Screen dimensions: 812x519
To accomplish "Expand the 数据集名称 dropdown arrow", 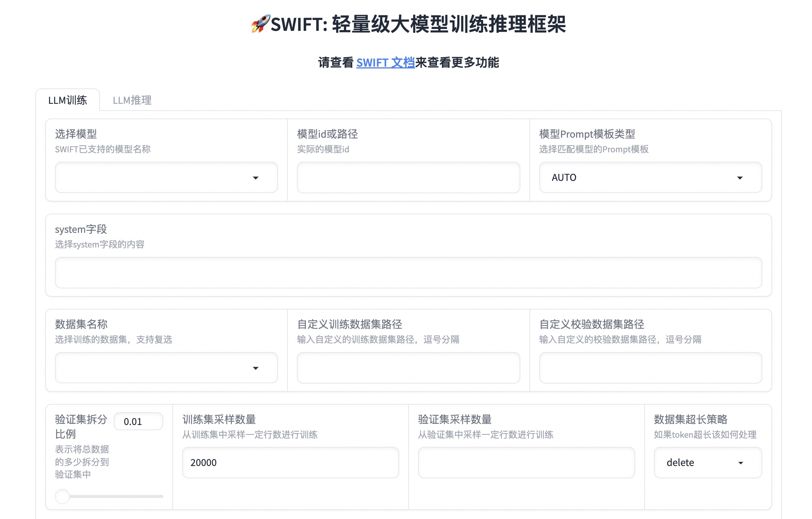I will click(x=255, y=368).
